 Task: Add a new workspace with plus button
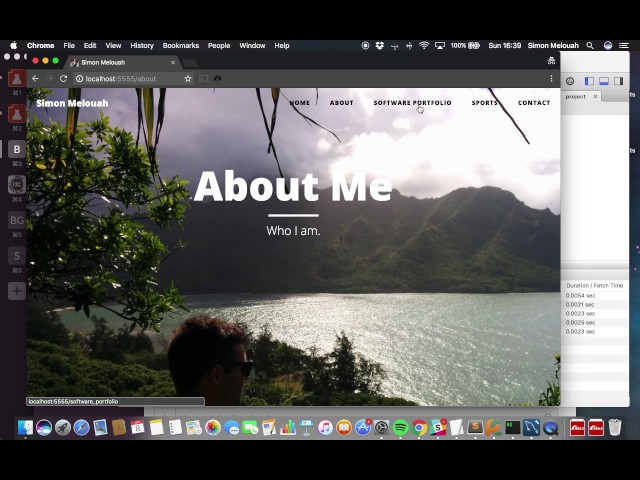[x=17, y=291]
